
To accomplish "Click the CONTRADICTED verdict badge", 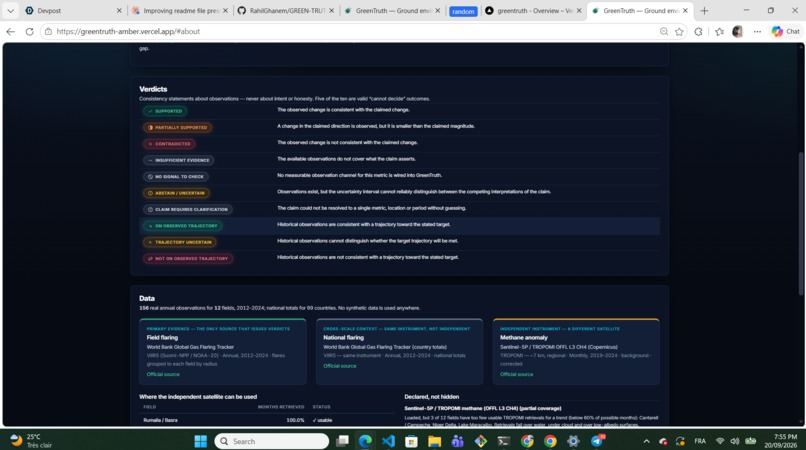I will pyautogui.click(x=169, y=144).
